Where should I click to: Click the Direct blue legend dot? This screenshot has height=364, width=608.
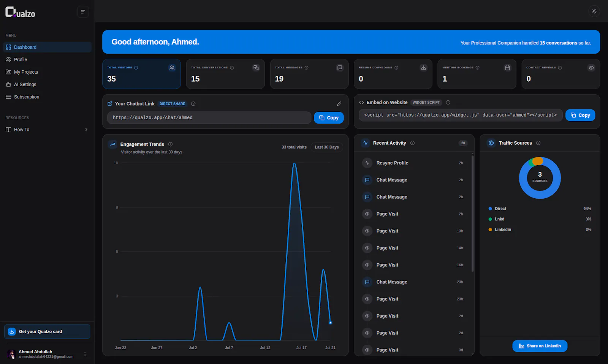[x=490, y=209]
